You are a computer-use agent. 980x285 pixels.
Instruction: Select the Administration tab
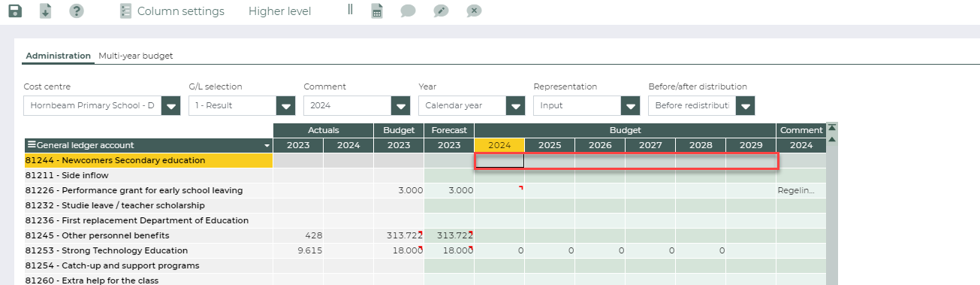point(58,56)
